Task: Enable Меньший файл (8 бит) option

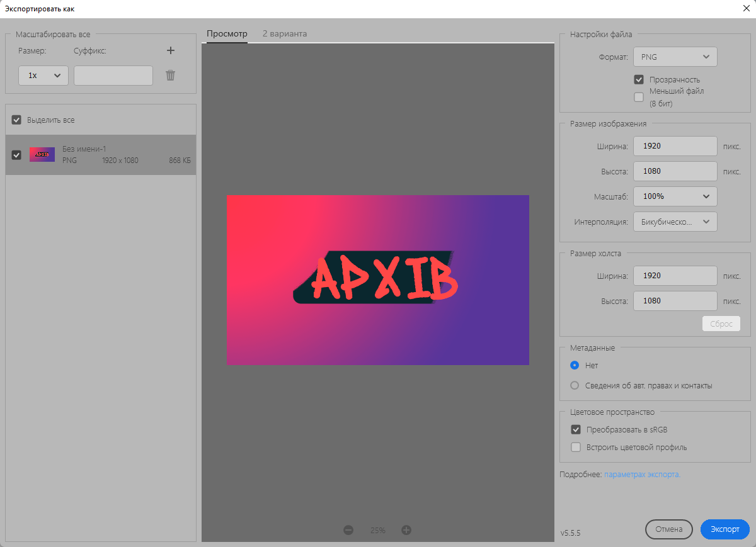Action: (x=639, y=97)
